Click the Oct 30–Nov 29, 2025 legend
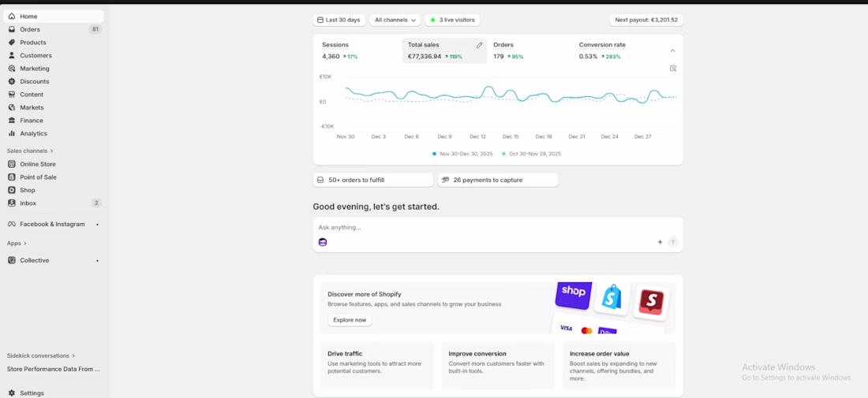The image size is (868, 398). click(x=531, y=154)
